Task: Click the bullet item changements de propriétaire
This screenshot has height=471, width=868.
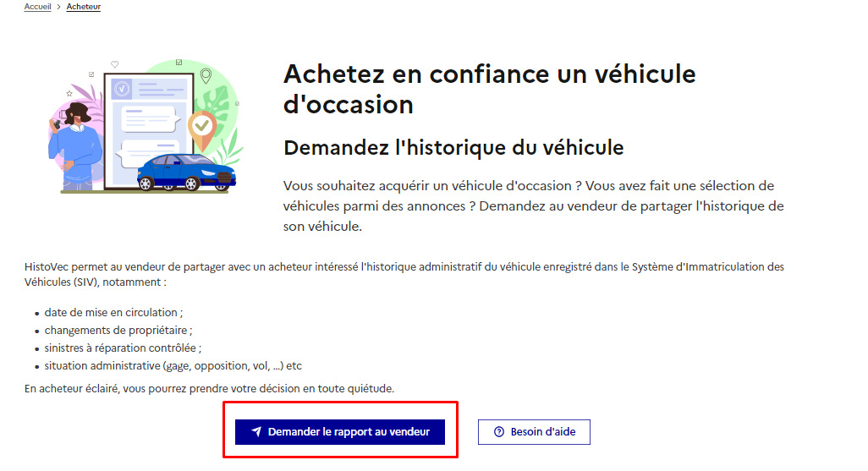Action: (118, 331)
